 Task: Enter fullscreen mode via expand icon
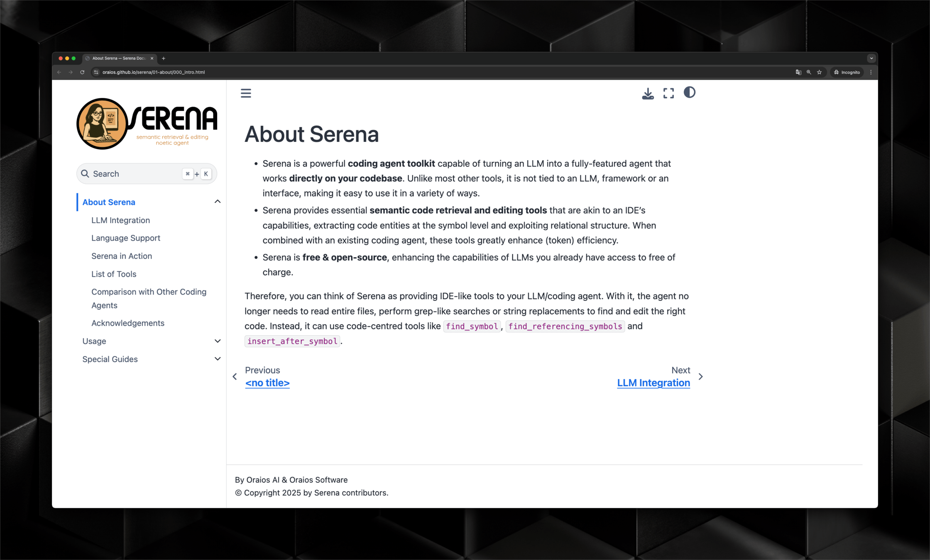coord(668,93)
